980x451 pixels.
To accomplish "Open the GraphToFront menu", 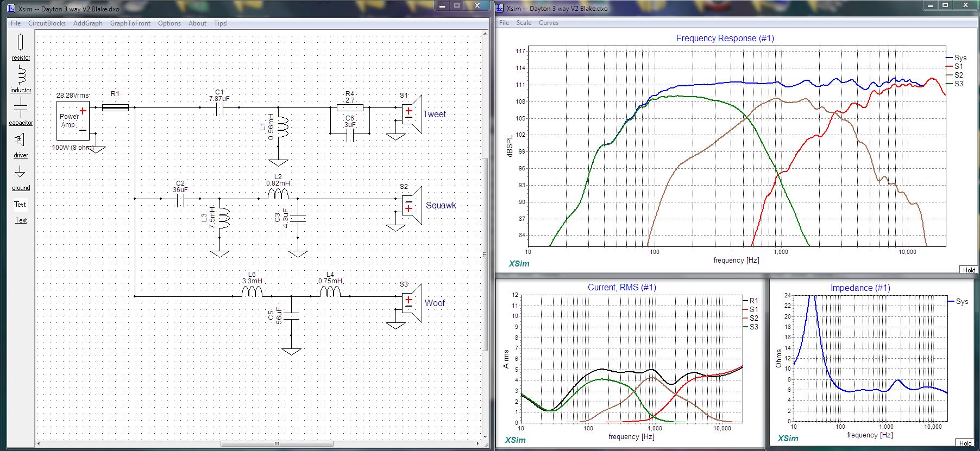I will [130, 23].
